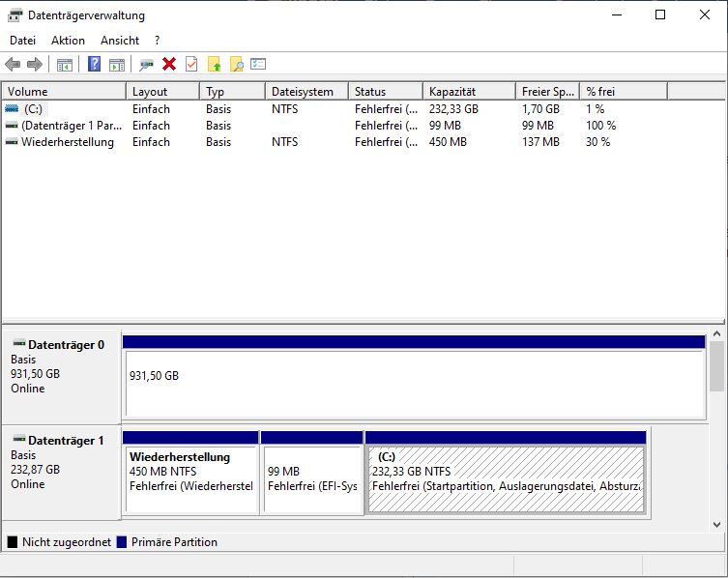728x578 pixels.
Task: Click the 450 MB capacity cell
Action: tap(448, 142)
